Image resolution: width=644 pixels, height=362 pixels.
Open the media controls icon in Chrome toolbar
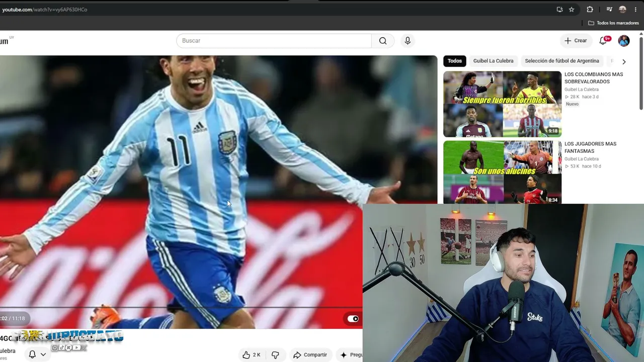[609, 10]
